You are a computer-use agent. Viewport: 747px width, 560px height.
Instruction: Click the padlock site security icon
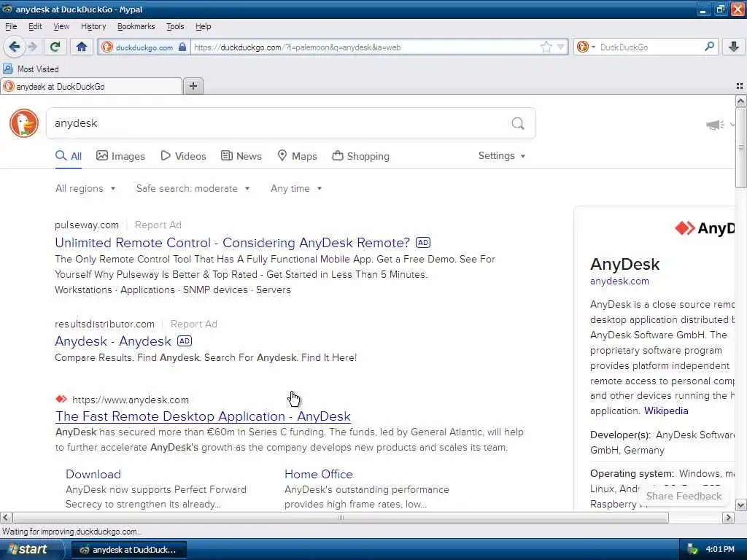(182, 47)
